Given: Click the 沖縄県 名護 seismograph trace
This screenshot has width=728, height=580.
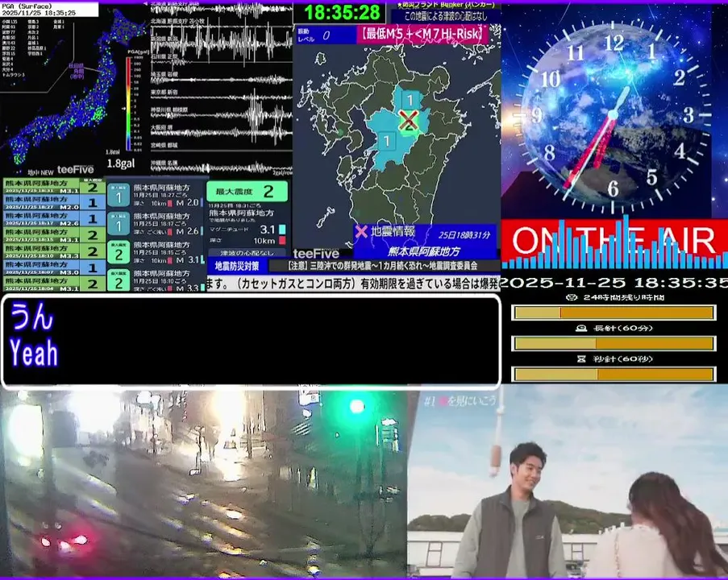Looking at the screenshot, I should 222,167.
